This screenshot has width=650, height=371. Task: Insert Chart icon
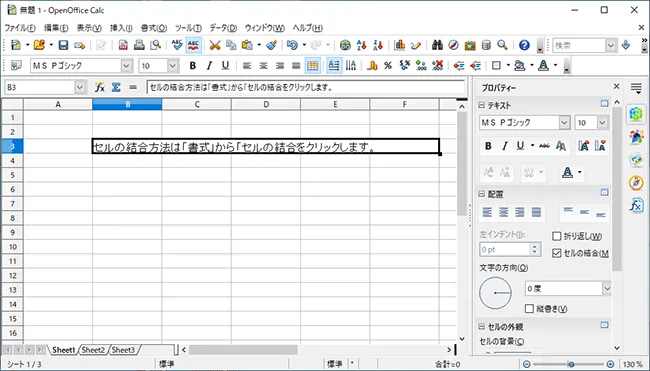coord(400,45)
